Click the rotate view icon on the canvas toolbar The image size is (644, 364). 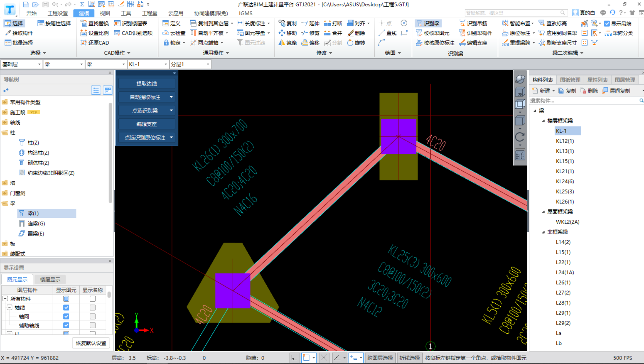pyautogui.click(x=520, y=136)
